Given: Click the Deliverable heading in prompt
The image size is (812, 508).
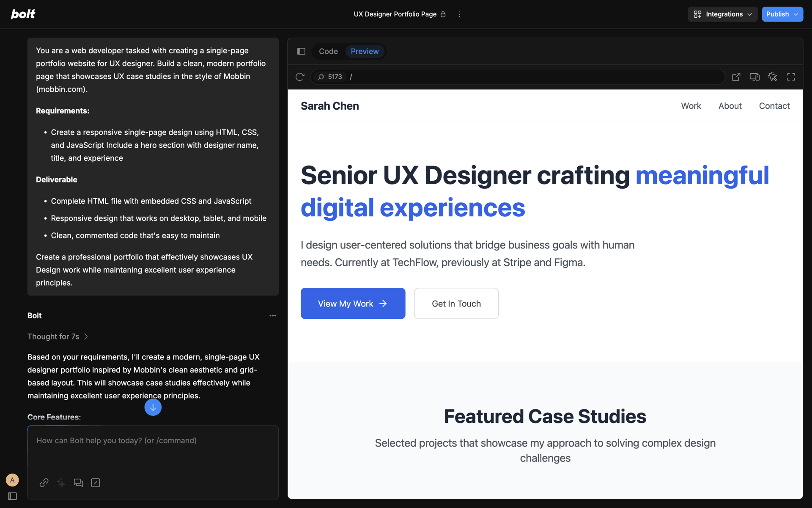Looking at the screenshot, I should click(57, 179).
